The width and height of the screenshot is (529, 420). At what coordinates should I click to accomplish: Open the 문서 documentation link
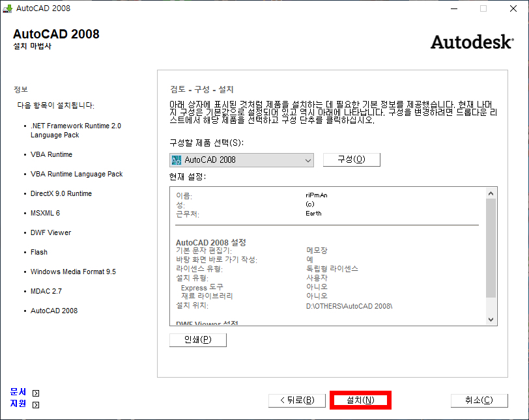tap(18, 392)
